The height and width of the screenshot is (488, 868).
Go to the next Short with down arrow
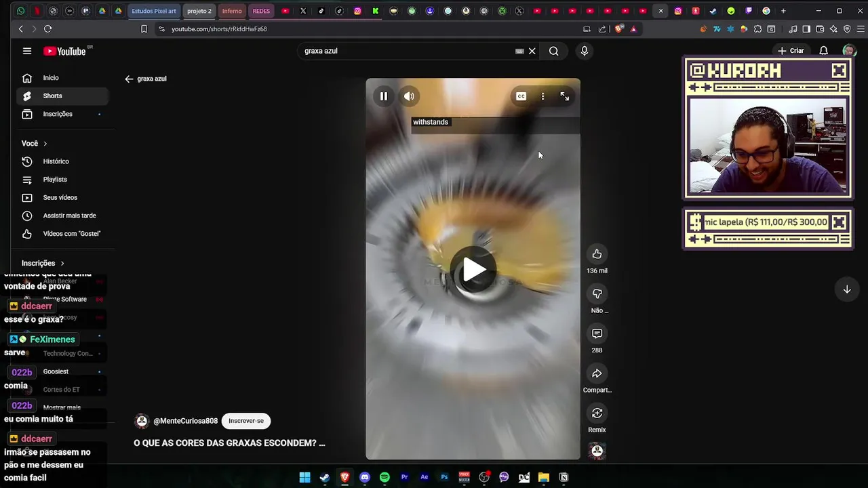click(x=847, y=289)
